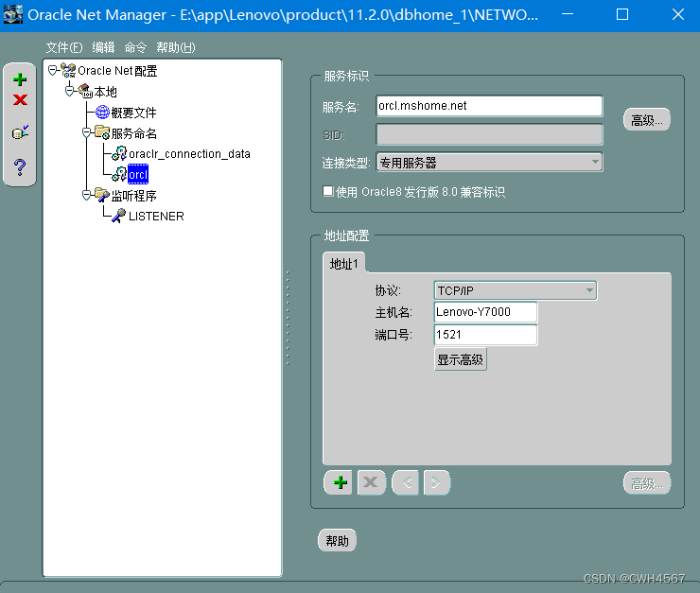Select the 本地 label in the tree
Image resolution: width=700 pixels, height=593 pixels.
tap(105, 92)
